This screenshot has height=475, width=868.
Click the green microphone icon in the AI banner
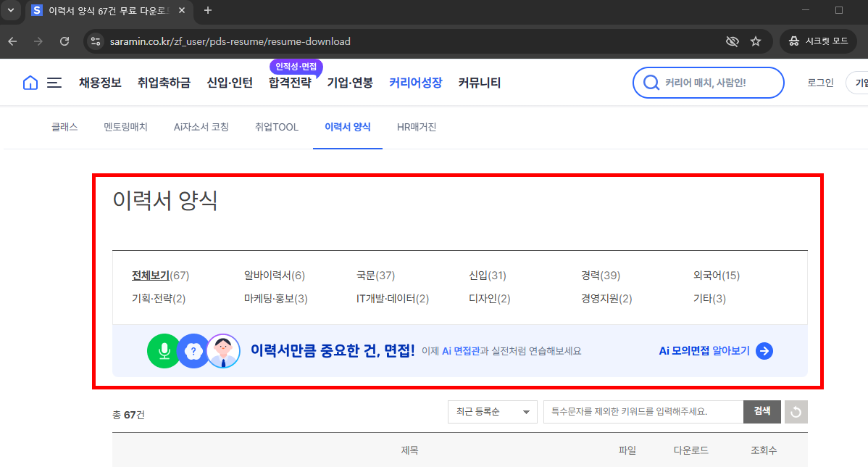tap(163, 350)
